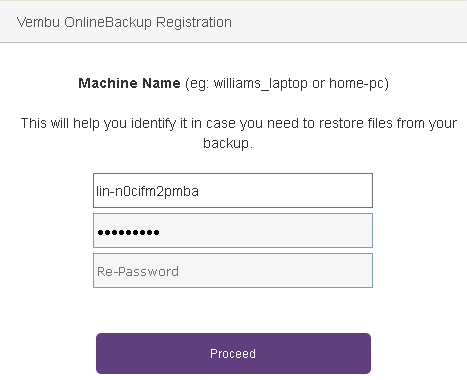Place cursor after lin-n0cifm2pmba text

(x=199, y=191)
